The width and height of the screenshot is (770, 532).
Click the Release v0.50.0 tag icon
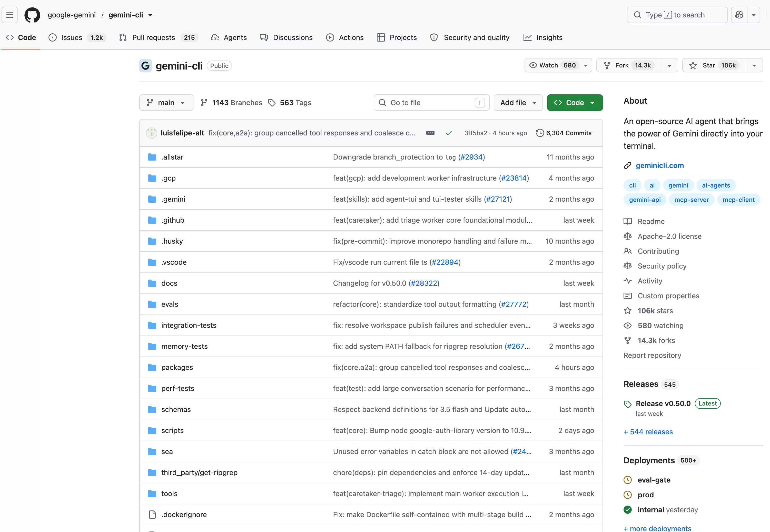627,404
